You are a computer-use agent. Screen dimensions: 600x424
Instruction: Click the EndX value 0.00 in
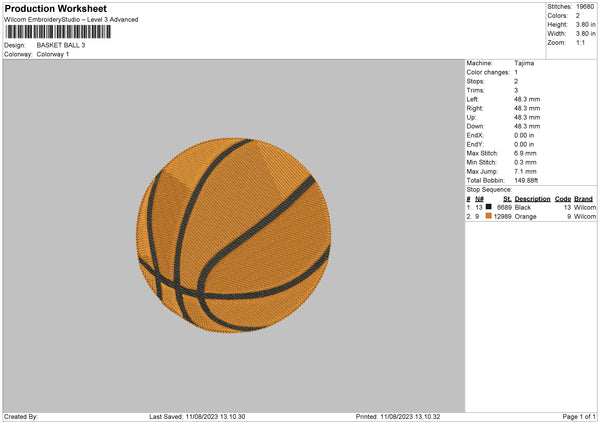(524, 135)
